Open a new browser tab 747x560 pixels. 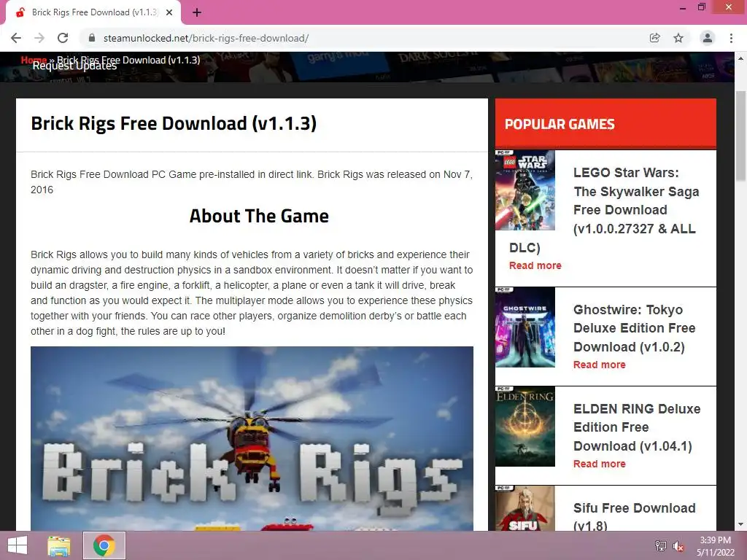[x=197, y=12]
